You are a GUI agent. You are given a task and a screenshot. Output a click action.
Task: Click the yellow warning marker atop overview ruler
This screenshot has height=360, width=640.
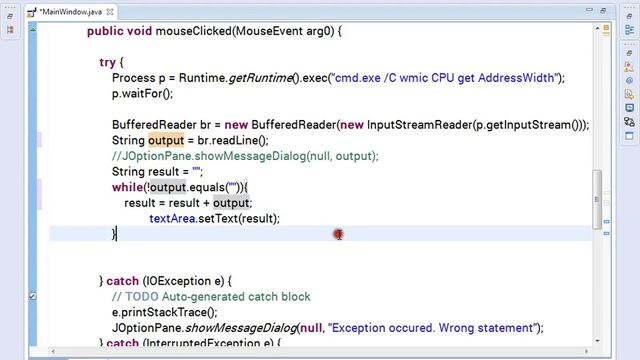606,28
